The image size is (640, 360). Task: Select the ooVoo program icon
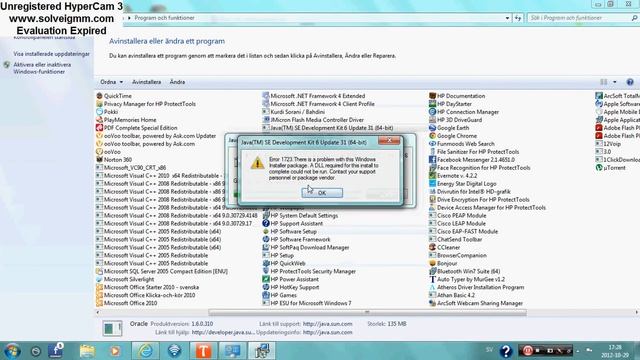99,151
